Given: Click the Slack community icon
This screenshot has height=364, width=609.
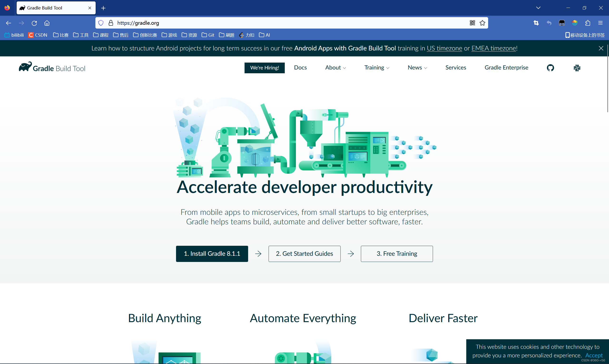Looking at the screenshot, I should (577, 68).
